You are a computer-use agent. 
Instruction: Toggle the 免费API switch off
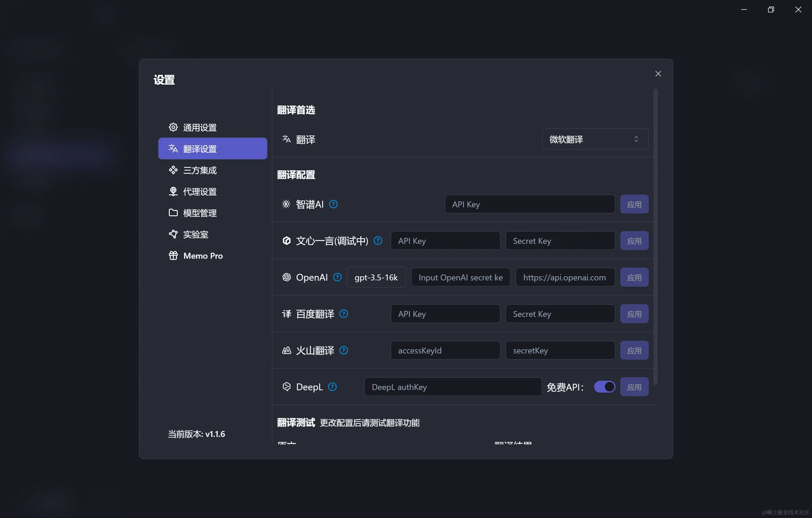(604, 387)
